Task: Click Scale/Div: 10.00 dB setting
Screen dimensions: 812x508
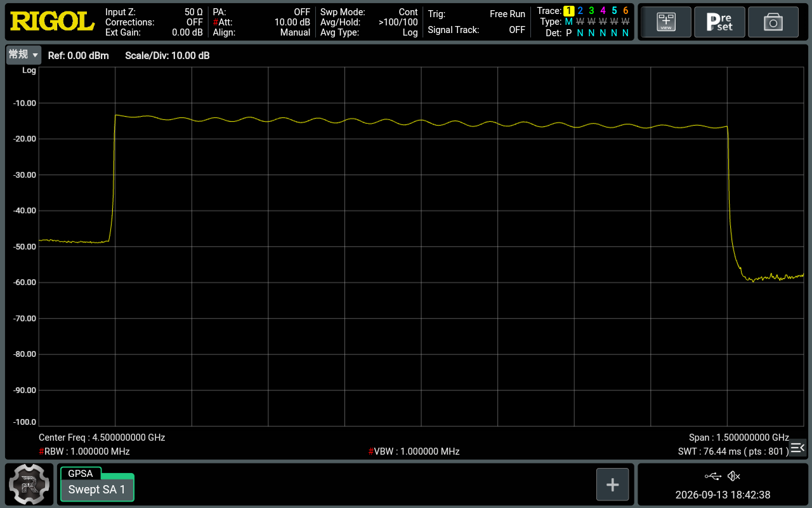Action: click(167, 56)
